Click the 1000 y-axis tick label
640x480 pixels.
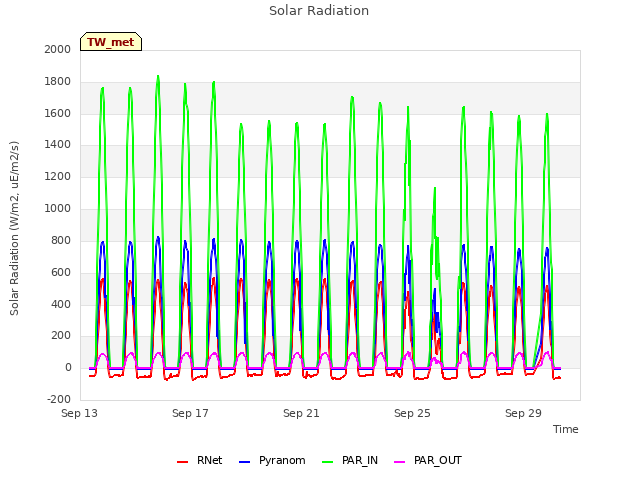click(x=58, y=209)
